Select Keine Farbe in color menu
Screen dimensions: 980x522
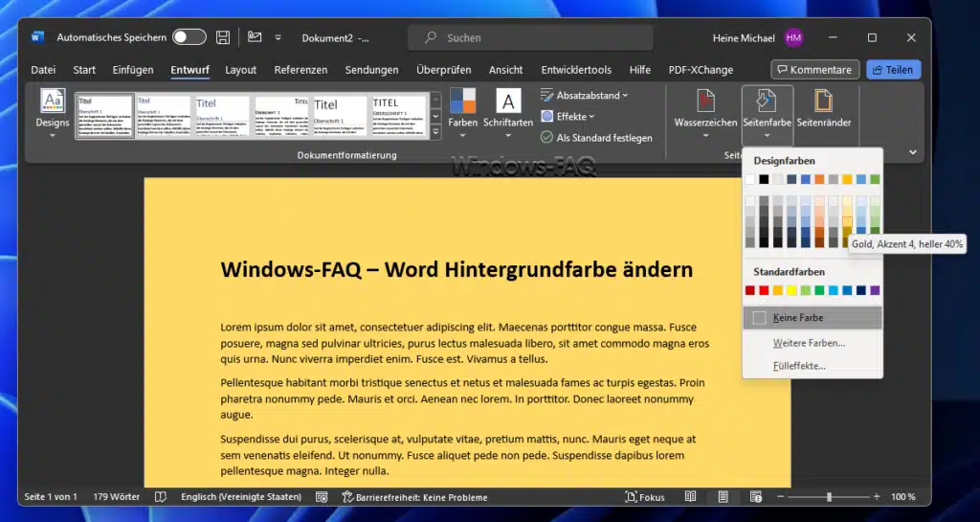click(813, 318)
